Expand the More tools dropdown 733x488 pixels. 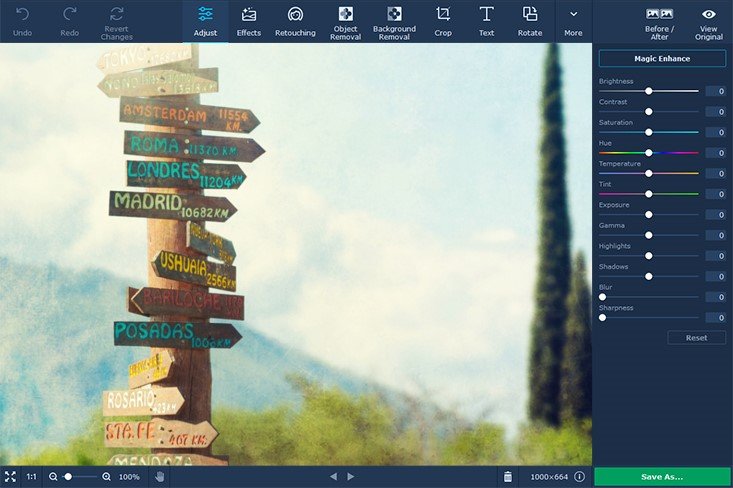[x=573, y=22]
